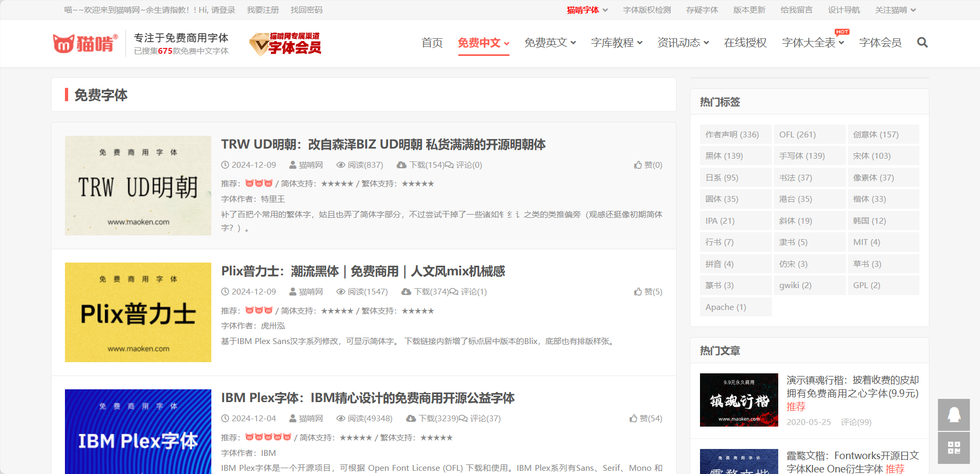Click the floating QR code button

(x=954, y=448)
